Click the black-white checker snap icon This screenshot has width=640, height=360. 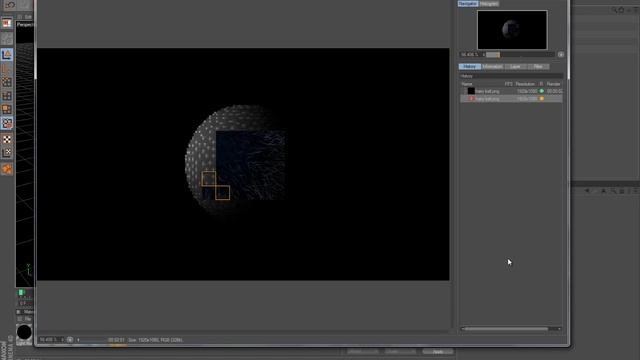7,139
